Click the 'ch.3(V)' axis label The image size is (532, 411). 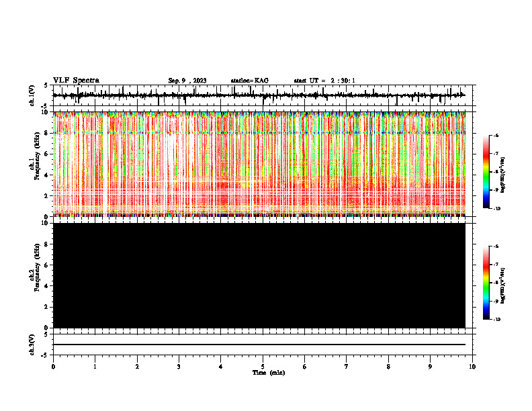32,345
